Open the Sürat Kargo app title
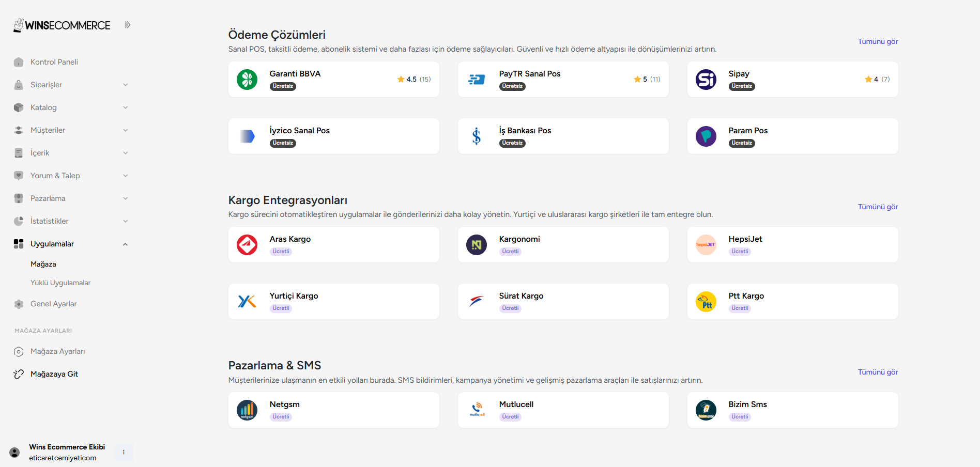Viewport: 980px width, 467px height. 521,296
